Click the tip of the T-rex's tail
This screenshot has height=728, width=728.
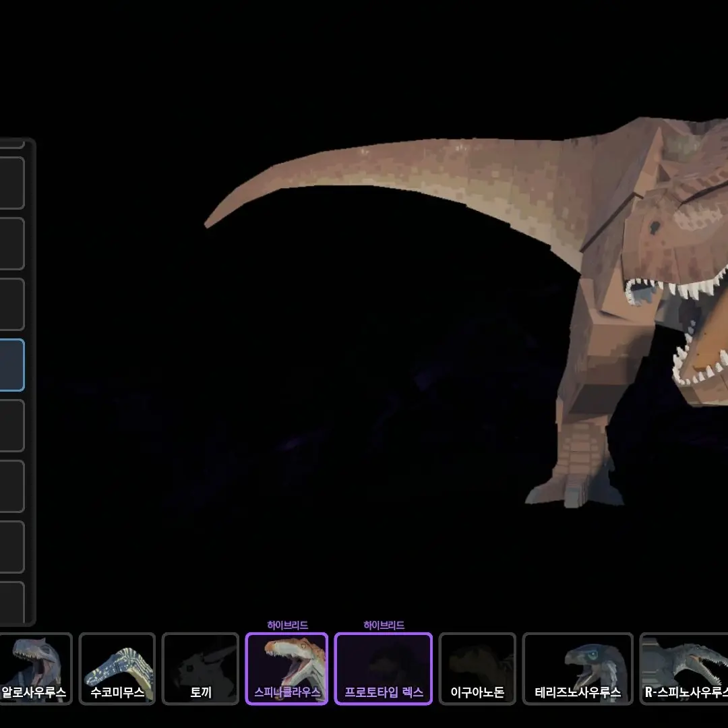click(209, 222)
